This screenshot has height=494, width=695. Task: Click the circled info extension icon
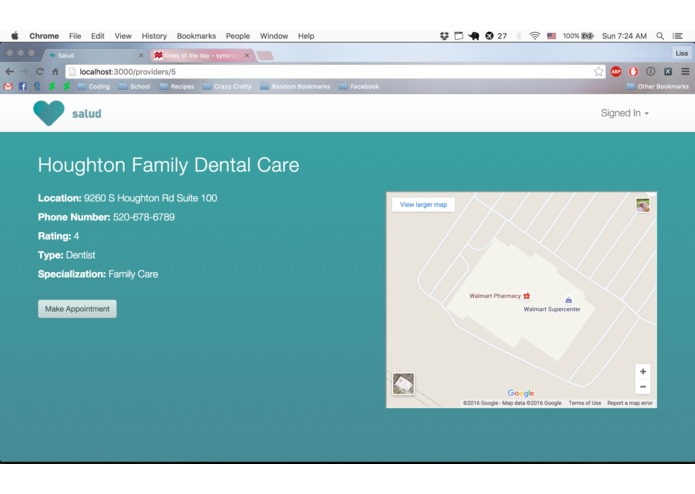tap(651, 71)
